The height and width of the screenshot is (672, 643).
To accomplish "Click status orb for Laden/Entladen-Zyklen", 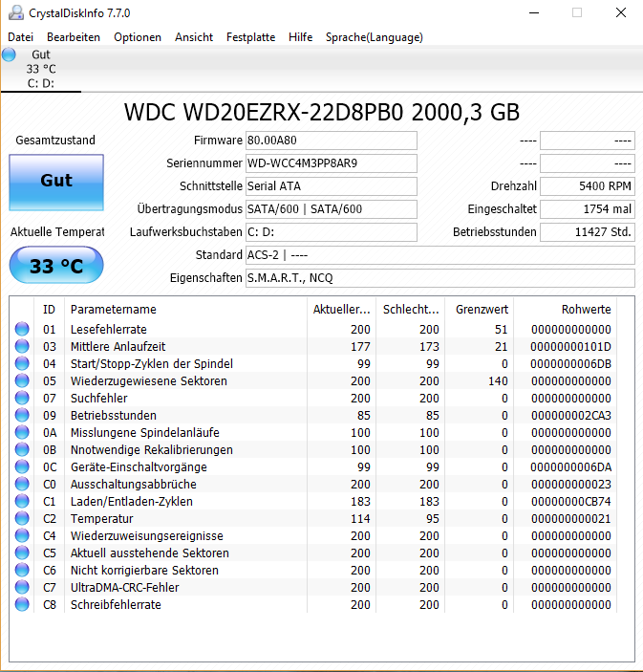I will [x=22, y=501].
